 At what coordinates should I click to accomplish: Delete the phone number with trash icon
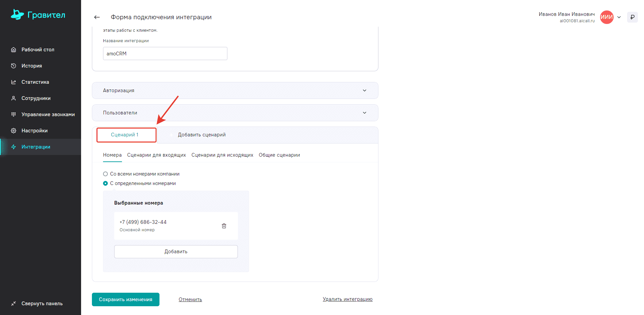[224, 226]
